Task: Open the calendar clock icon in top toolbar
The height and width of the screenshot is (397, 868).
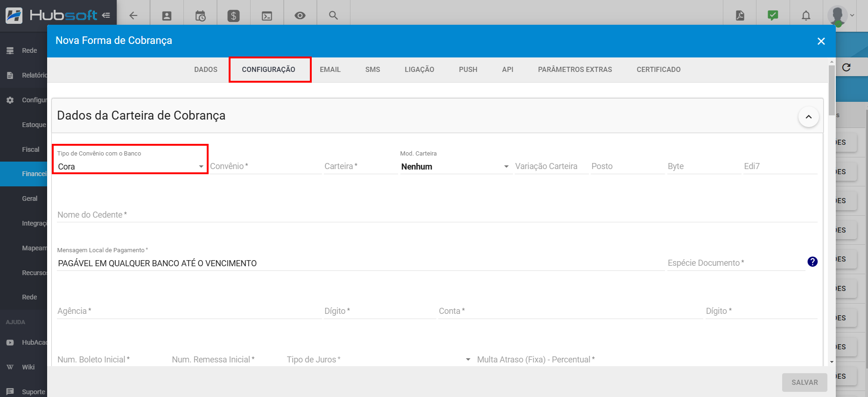Action: 200,16
